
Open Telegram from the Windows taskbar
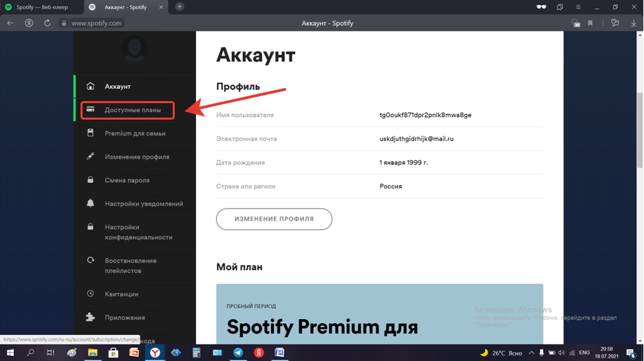tap(238, 353)
